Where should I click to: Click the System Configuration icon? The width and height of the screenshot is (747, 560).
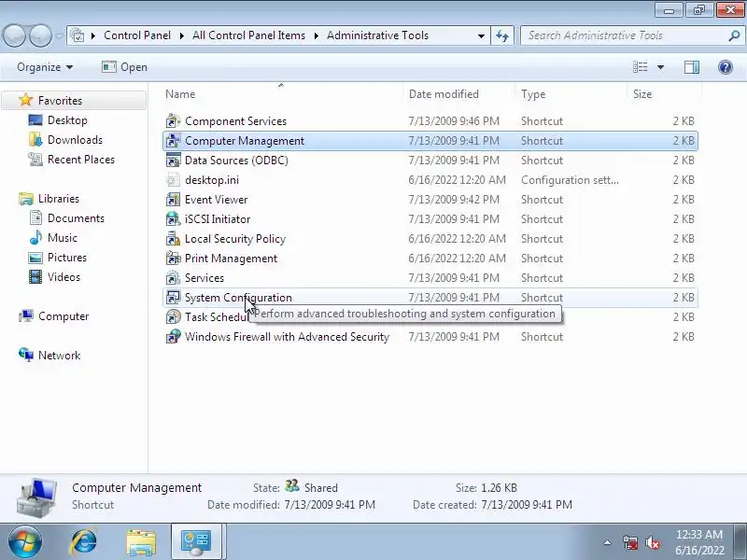tap(173, 297)
